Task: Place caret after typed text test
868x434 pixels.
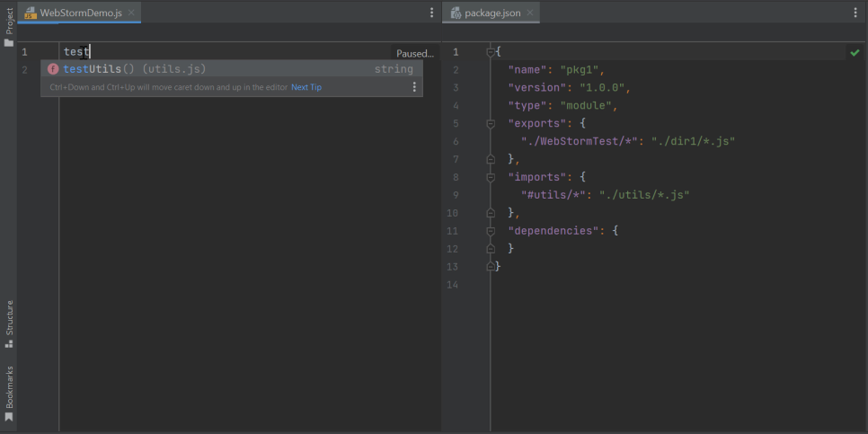Action: 90,52
